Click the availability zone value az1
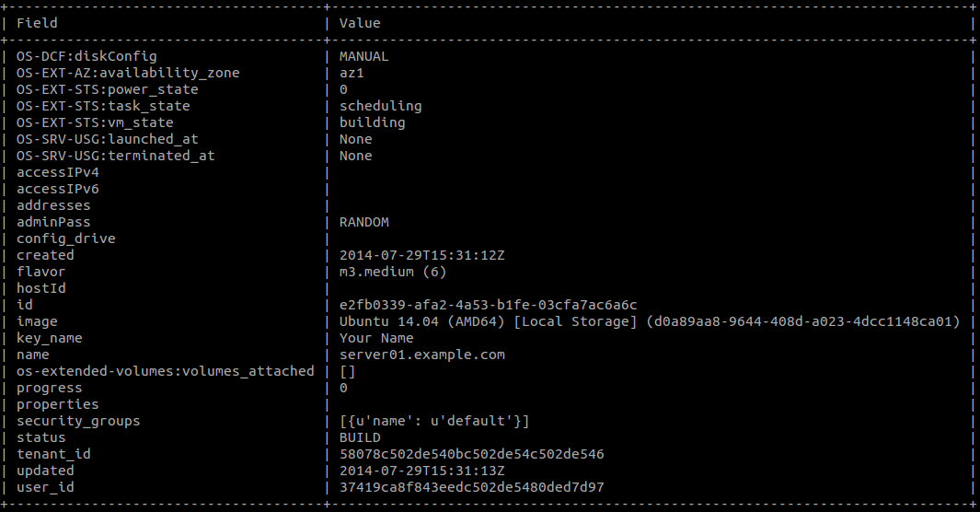 [x=352, y=73]
